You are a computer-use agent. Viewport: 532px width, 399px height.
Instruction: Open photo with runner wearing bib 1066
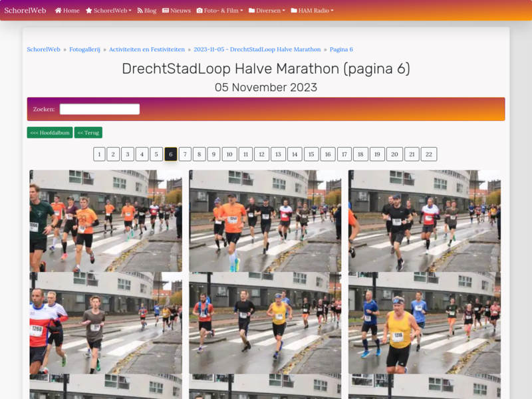106,221
